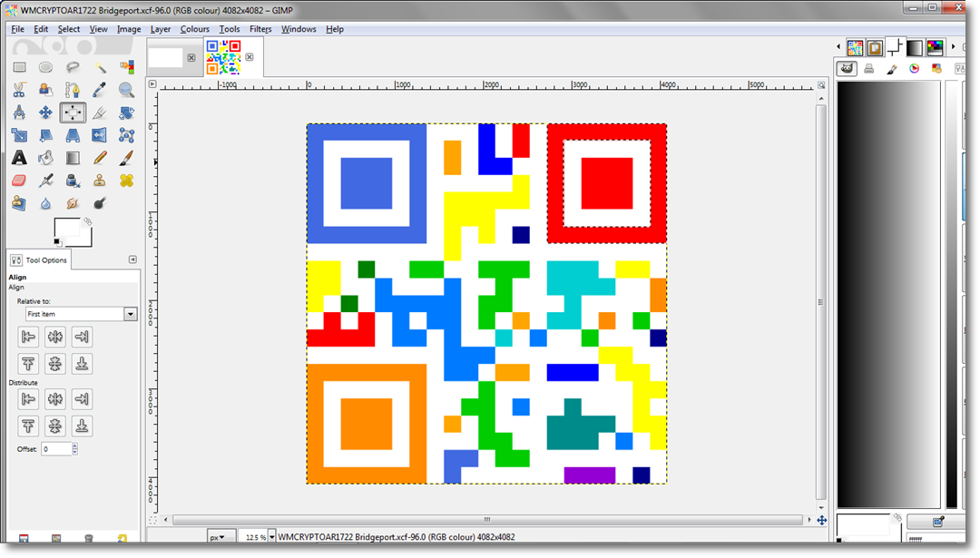
Task: Click the QR code image tab thumbnail
Action: click(224, 57)
